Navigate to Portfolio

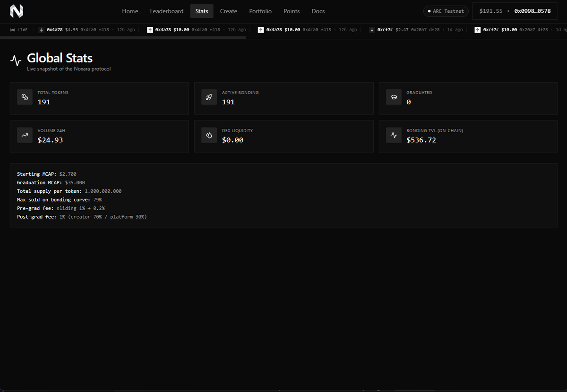pos(260,11)
